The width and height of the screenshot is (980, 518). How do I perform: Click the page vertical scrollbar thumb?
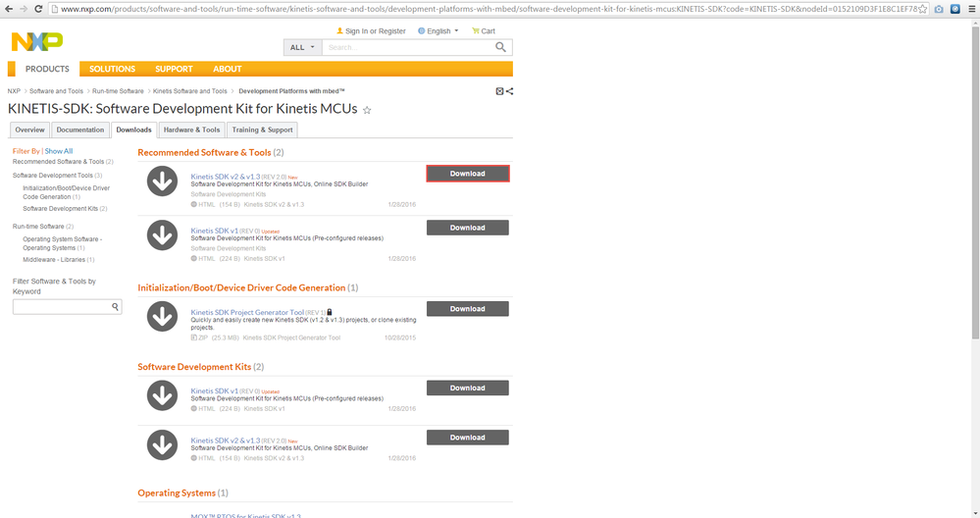click(975, 181)
